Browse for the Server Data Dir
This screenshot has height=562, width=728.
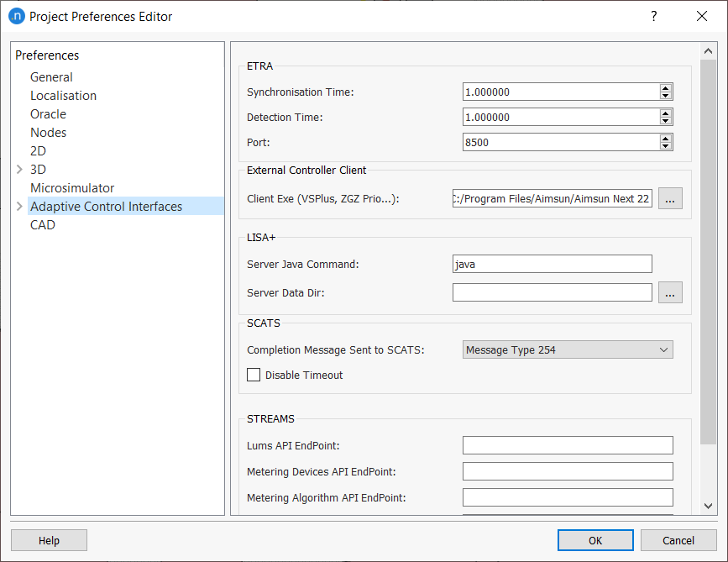pos(669,292)
